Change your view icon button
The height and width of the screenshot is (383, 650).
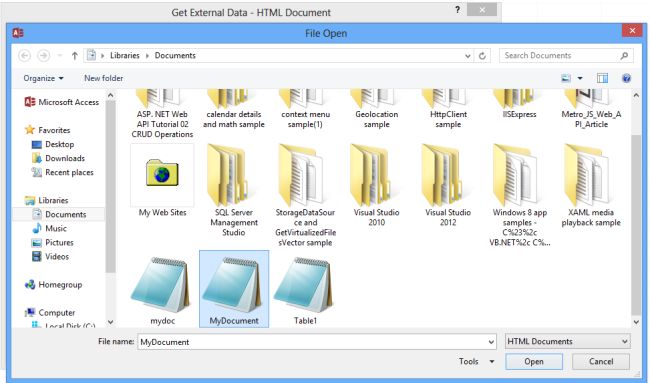[x=566, y=78]
